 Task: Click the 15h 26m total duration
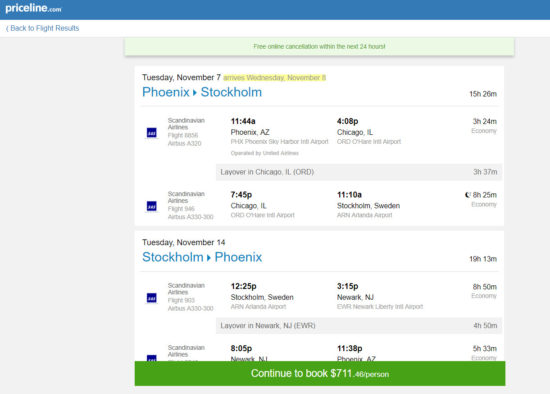click(483, 94)
